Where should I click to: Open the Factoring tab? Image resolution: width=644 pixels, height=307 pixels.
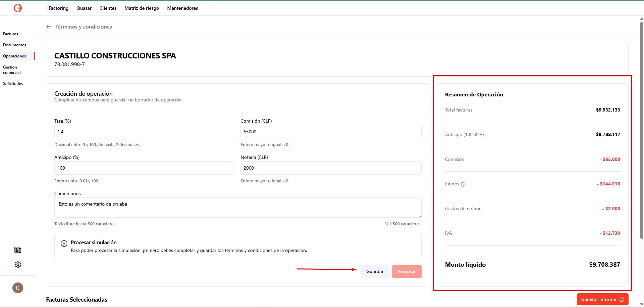[58, 8]
